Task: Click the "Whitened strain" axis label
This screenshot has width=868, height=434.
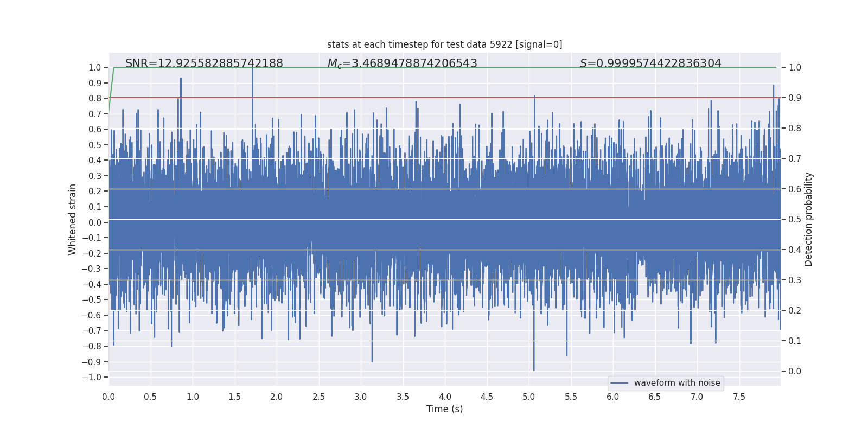Action: pyautogui.click(x=73, y=219)
